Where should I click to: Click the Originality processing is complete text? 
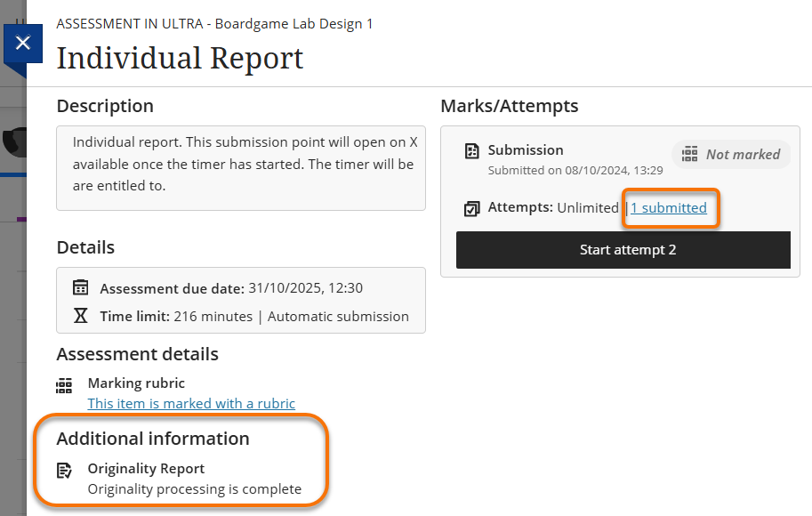point(194,489)
